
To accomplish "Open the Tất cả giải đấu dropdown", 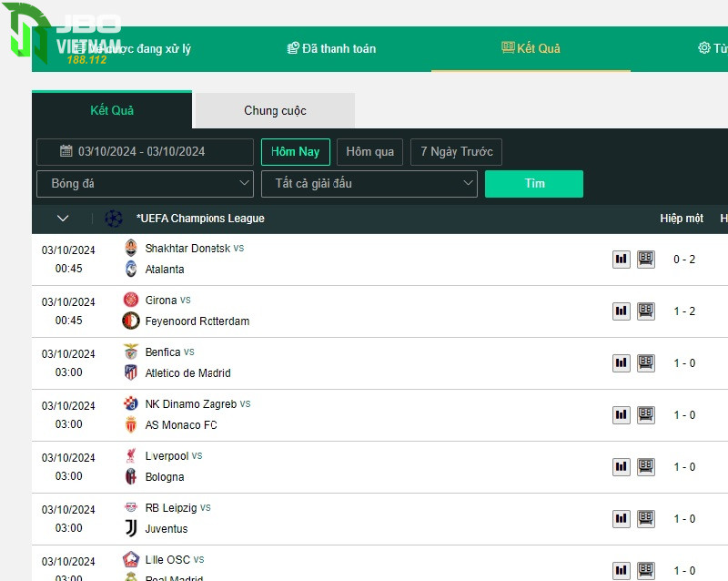I will [369, 184].
